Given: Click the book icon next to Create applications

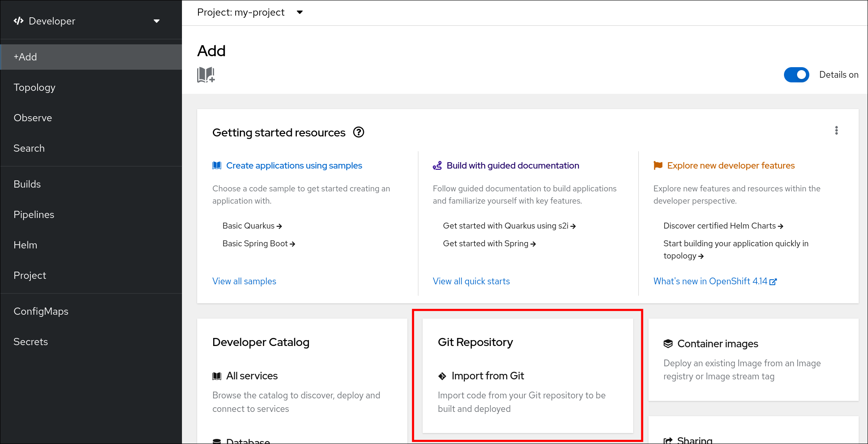Looking at the screenshot, I should [x=217, y=165].
